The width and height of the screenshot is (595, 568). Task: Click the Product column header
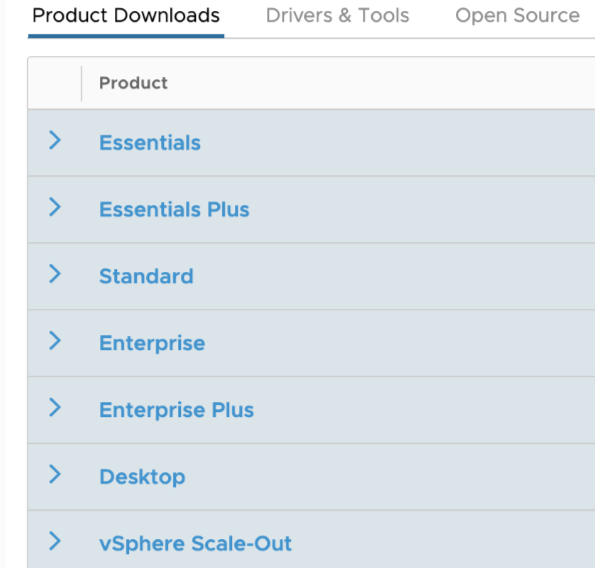(133, 83)
